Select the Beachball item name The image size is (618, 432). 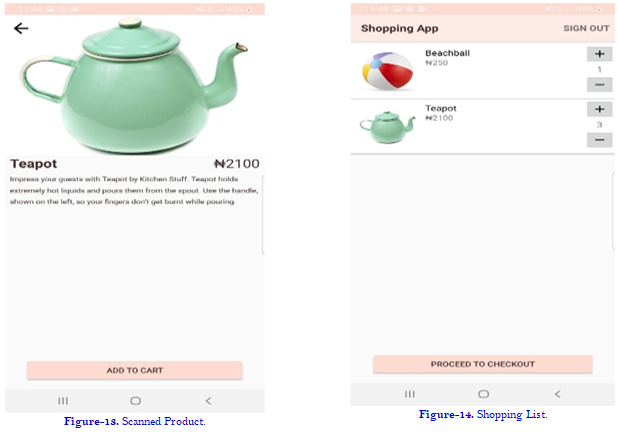click(x=447, y=53)
